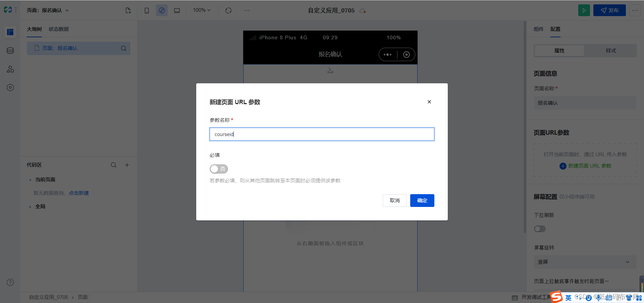The width and height of the screenshot is (644, 303).
Task: Click the Sogou input method S icon
Action: 557,297
